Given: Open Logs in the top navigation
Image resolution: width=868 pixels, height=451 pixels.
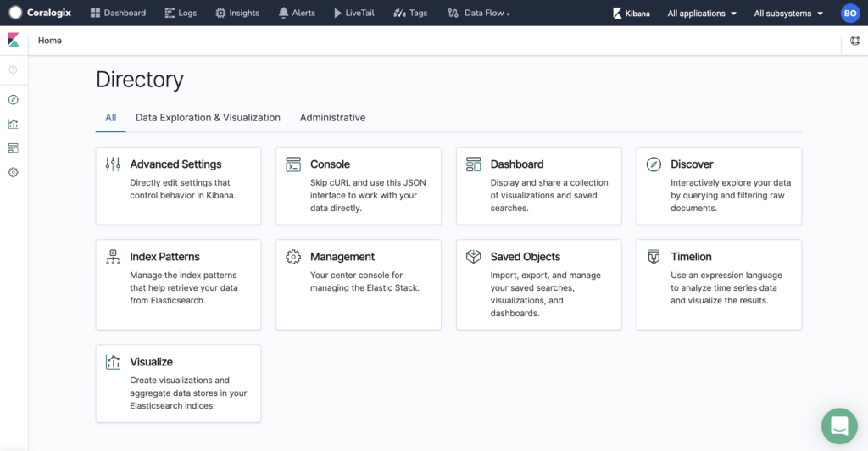Looking at the screenshot, I should (181, 13).
